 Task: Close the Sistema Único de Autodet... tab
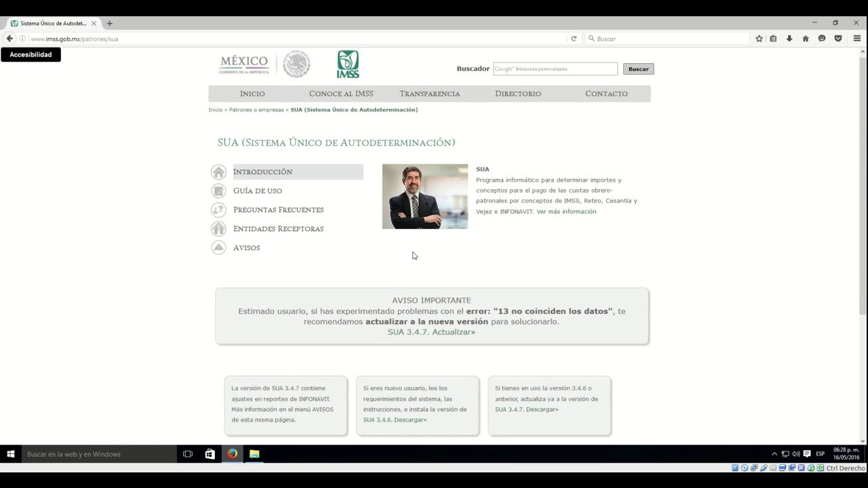(x=94, y=23)
